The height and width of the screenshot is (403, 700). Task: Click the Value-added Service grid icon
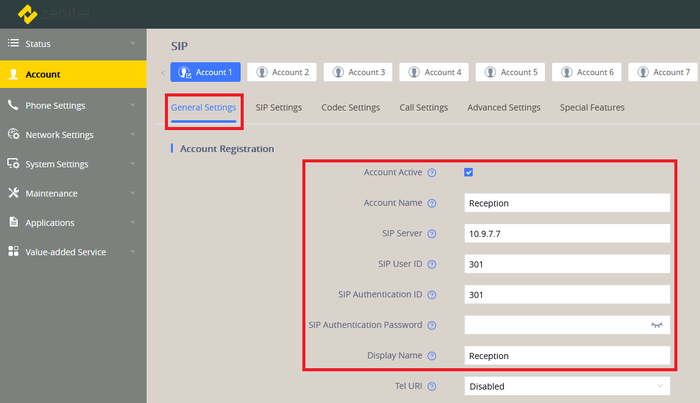(x=14, y=252)
